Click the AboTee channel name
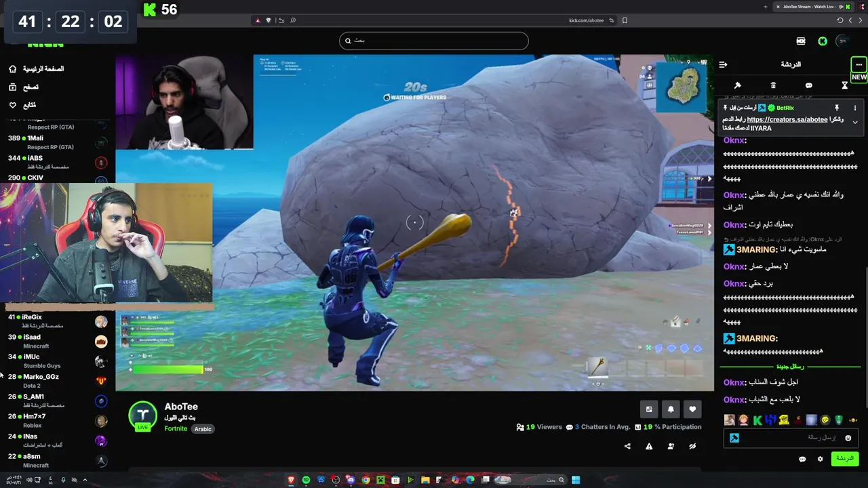868x488 pixels. pos(181,407)
